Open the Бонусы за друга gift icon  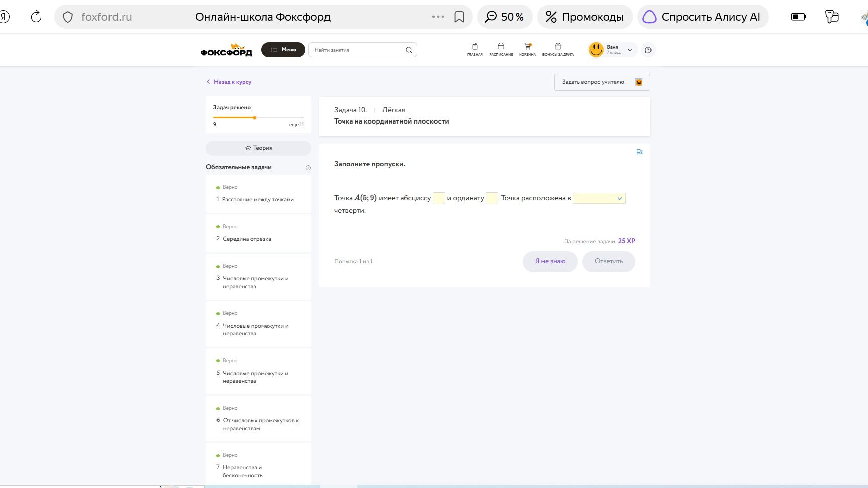[x=558, y=46]
